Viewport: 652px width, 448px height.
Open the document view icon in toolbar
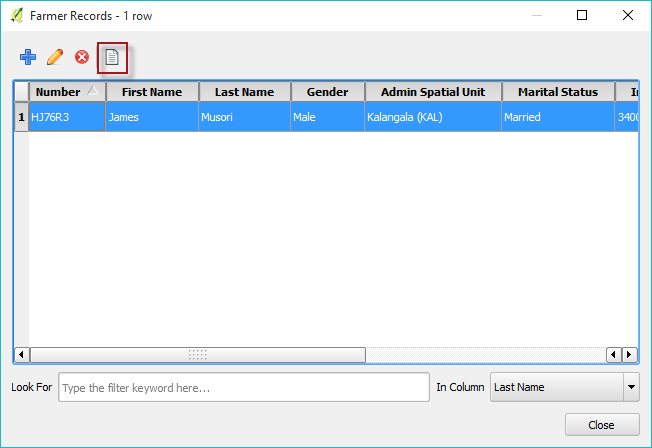click(112, 57)
